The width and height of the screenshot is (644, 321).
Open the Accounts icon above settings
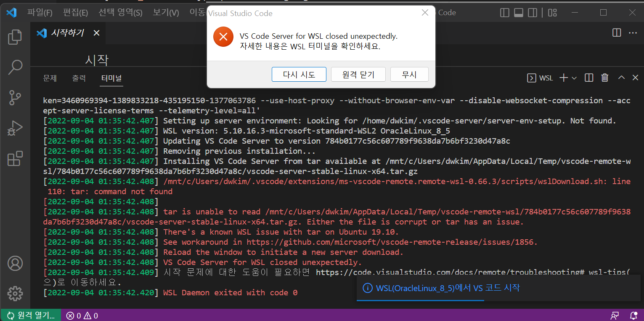point(15,263)
